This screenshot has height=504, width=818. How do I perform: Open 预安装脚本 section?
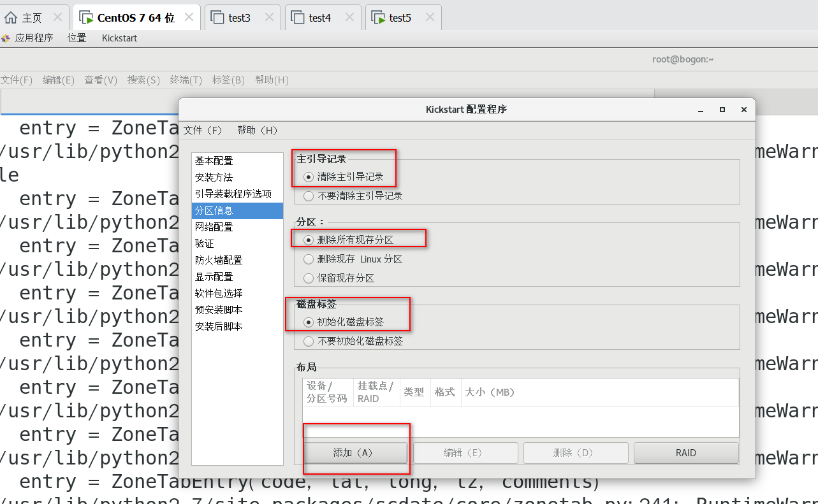(237, 310)
